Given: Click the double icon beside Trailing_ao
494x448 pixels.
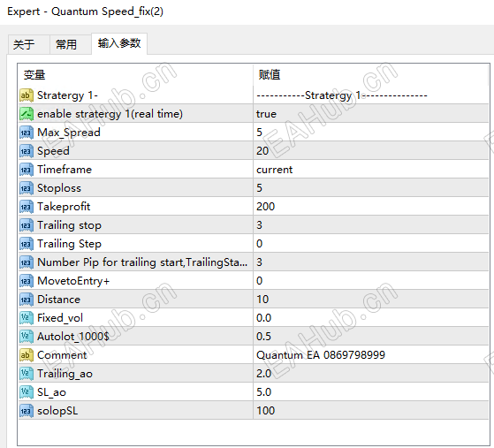Looking at the screenshot, I should (27, 374).
